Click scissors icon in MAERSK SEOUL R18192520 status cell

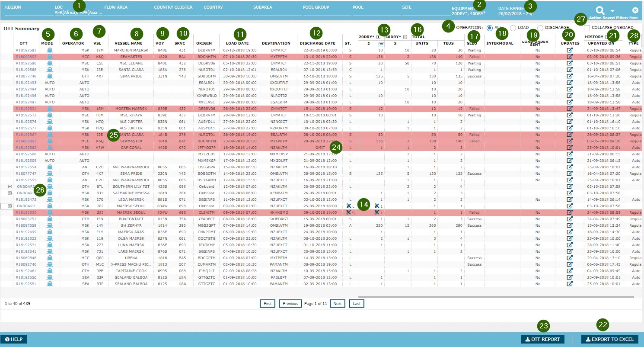[x=348, y=212]
